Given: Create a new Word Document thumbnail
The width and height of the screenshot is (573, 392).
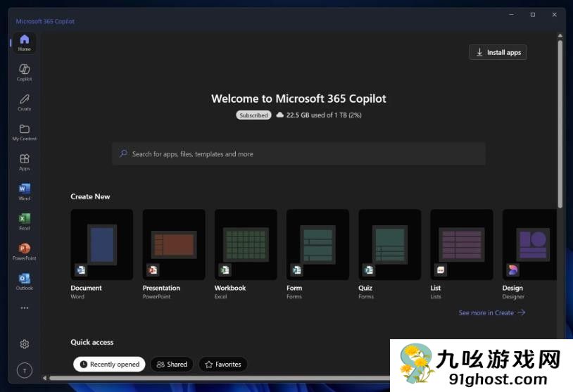Looking at the screenshot, I should 102,244.
